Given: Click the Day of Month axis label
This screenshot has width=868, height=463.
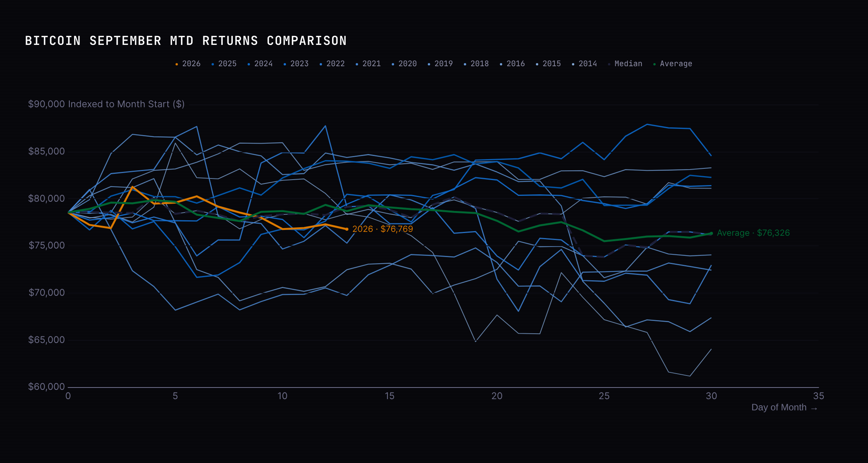Looking at the screenshot, I should [784, 408].
